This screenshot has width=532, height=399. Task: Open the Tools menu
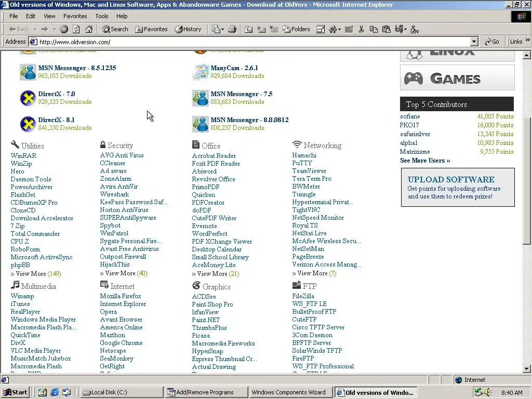101,16
